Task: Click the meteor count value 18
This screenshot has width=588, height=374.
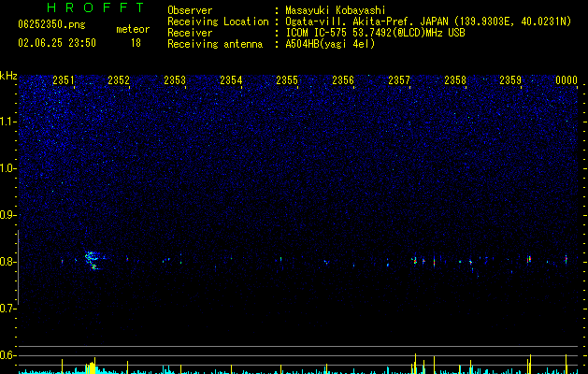Action: (x=136, y=43)
